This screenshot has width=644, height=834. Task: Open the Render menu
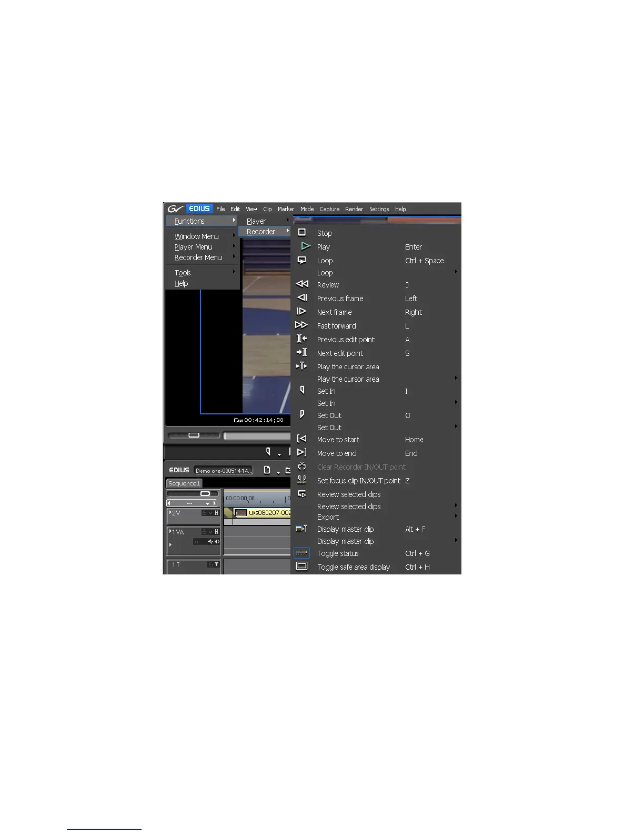[x=354, y=209]
